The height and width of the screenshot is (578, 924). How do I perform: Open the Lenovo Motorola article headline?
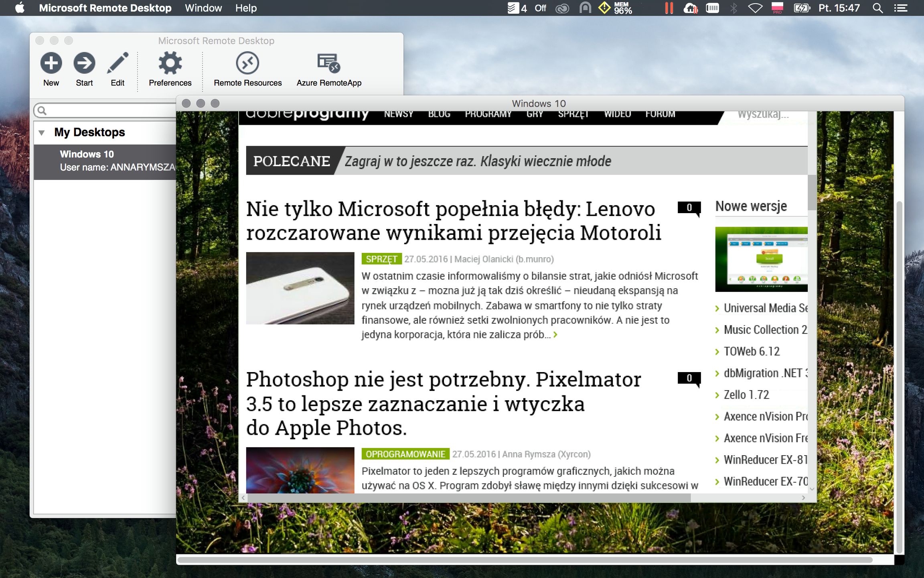(x=454, y=221)
